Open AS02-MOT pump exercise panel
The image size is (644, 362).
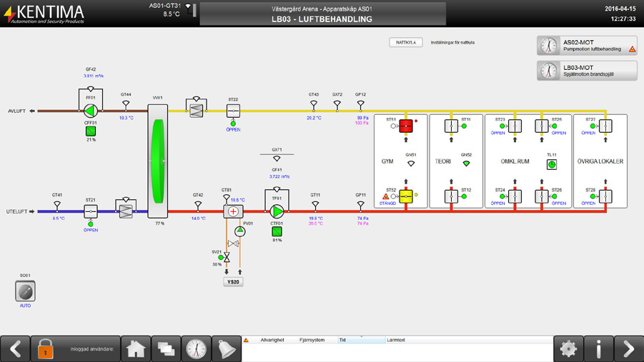click(x=587, y=45)
